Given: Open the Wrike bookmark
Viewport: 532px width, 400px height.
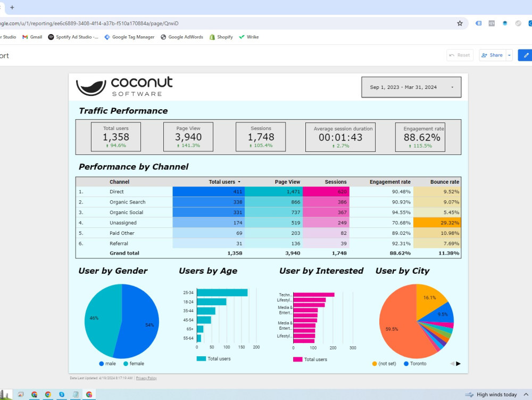Looking at the screenshot, I should [x=248, y=37].
